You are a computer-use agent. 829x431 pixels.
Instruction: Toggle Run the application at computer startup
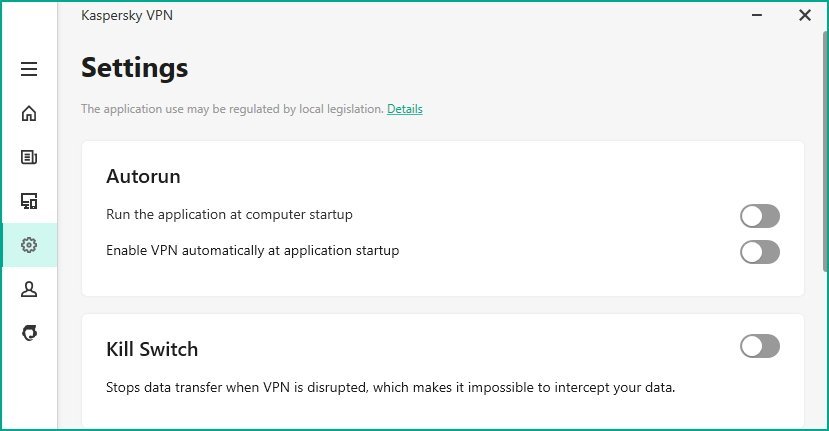(759, 216)
